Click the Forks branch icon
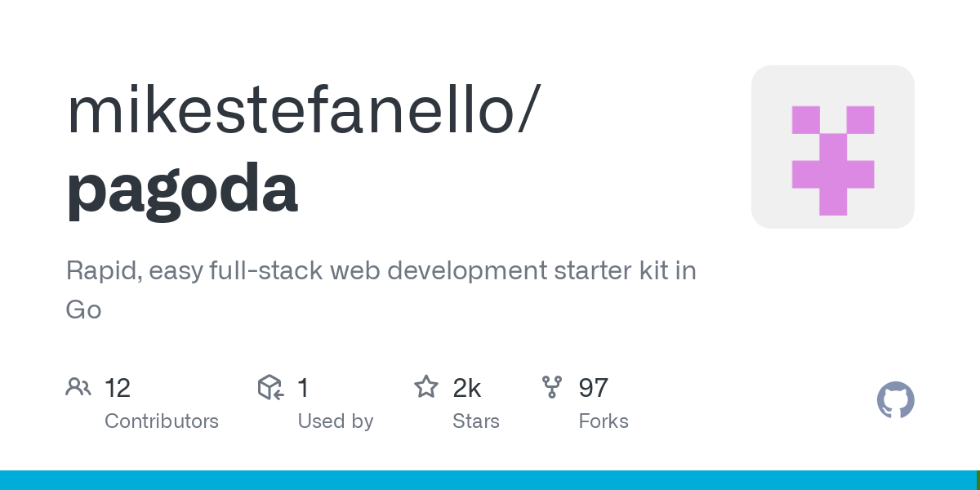Image resolution: width=980 pixels, height=490 pixels. pos(552,387)
